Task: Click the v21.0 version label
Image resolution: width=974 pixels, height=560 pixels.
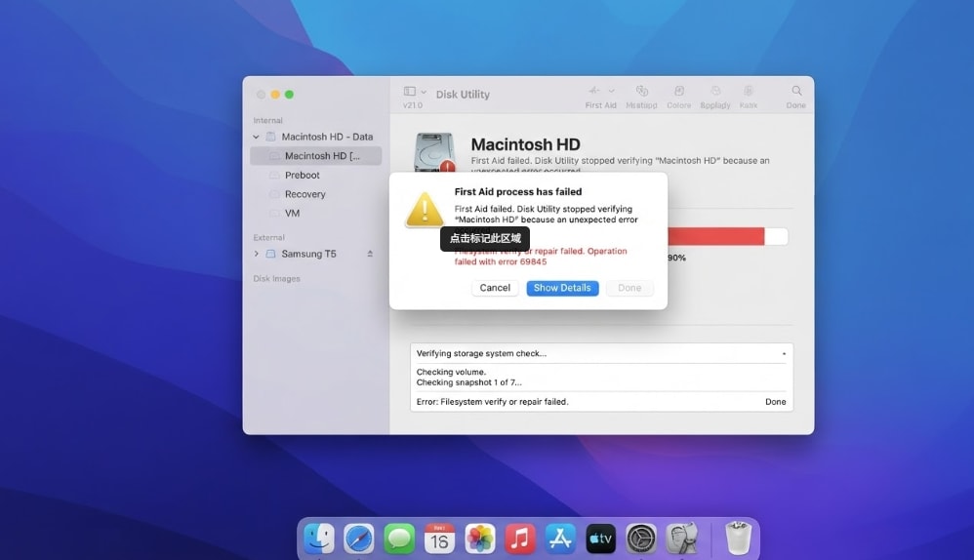Action: pos(413,105)
